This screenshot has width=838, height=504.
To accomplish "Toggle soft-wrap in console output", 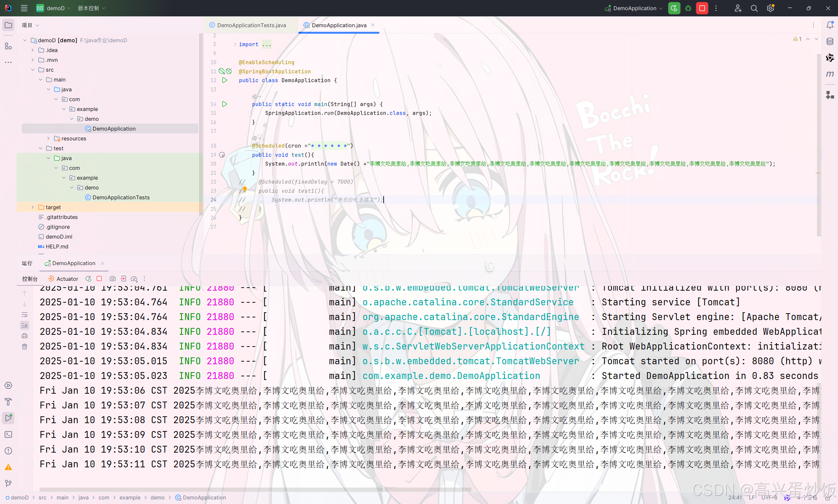I will (x=25, y=315).
